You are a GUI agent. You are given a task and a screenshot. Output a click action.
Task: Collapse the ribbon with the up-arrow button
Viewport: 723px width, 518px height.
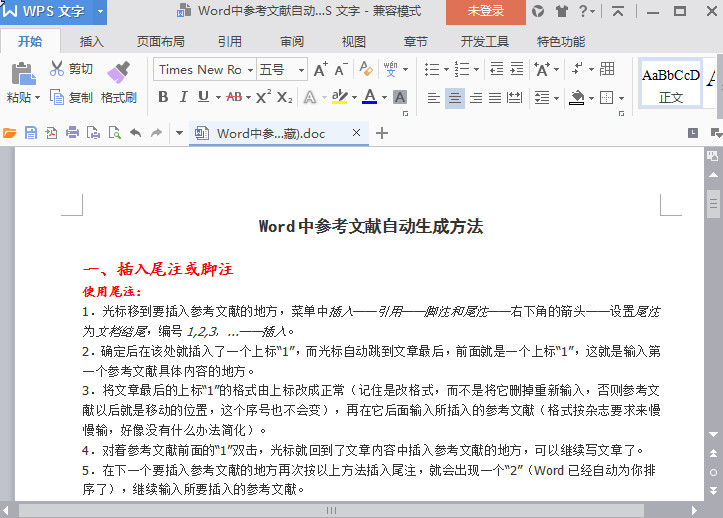(618, 11)
